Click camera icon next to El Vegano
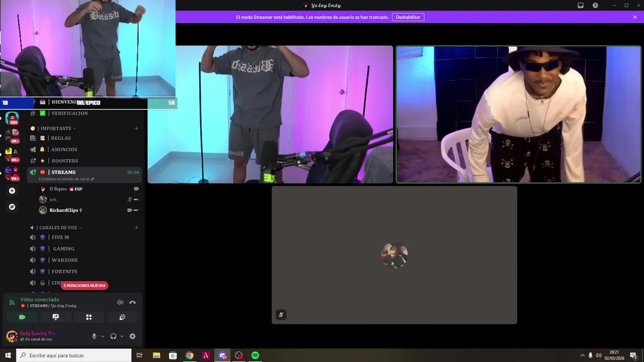The image size is (644, 362). point(136,189)
